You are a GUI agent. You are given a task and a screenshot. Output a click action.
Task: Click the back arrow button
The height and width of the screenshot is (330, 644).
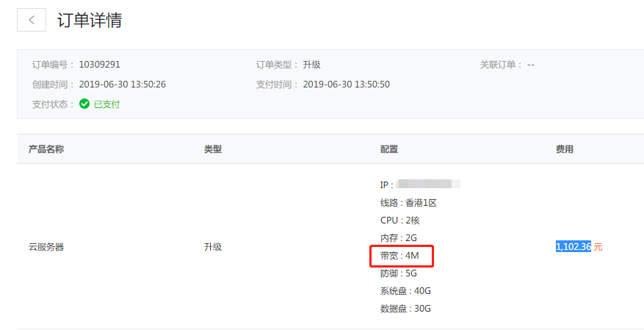click(32, 20)
